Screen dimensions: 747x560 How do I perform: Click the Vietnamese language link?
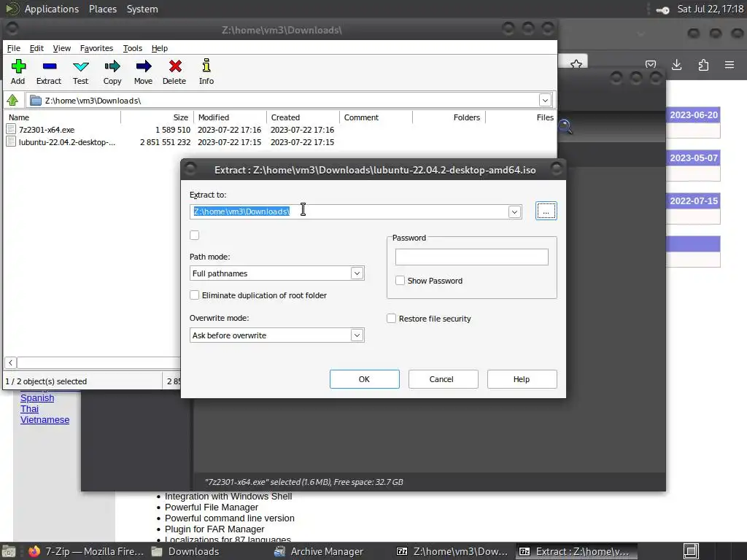(x=44, y=419)
